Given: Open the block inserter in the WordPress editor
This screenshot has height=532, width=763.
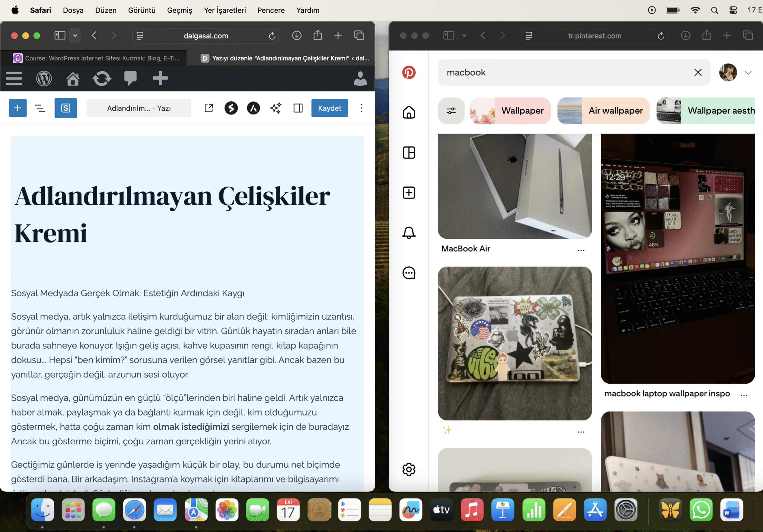Looking at the screenshot, I should pos(18,108).
